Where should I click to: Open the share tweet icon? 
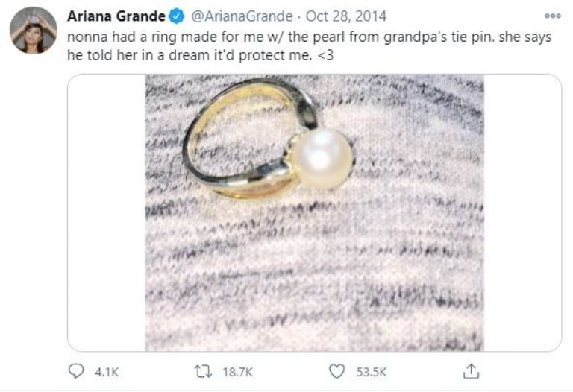(x=471, y=370)
